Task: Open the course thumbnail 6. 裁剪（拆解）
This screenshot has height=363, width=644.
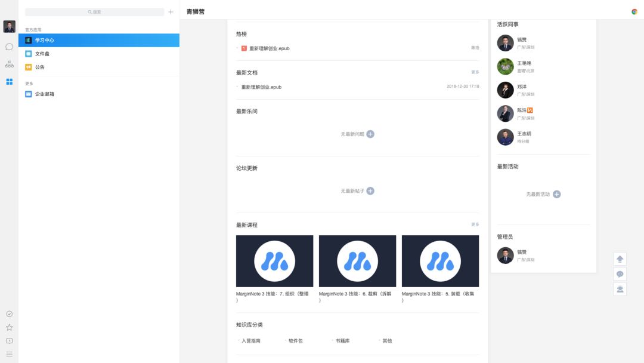Action: pyautogui.click(x=357, y=261)
